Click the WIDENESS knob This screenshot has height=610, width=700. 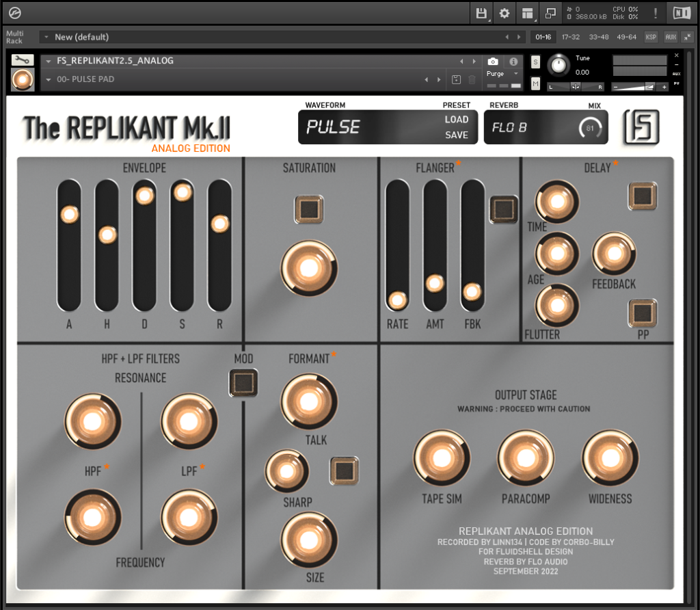point(610,457)
